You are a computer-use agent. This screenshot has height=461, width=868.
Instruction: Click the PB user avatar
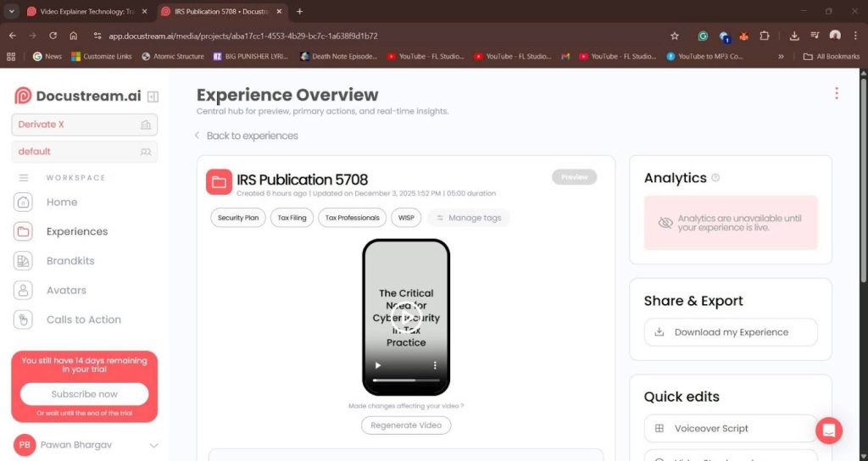click(25, 445)
